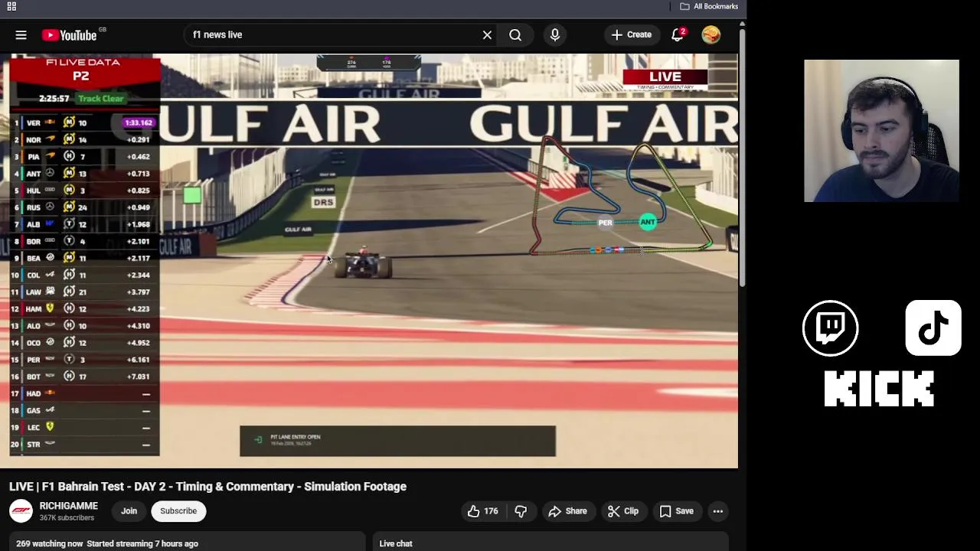Click STR row in timing tower

point(83,444)
